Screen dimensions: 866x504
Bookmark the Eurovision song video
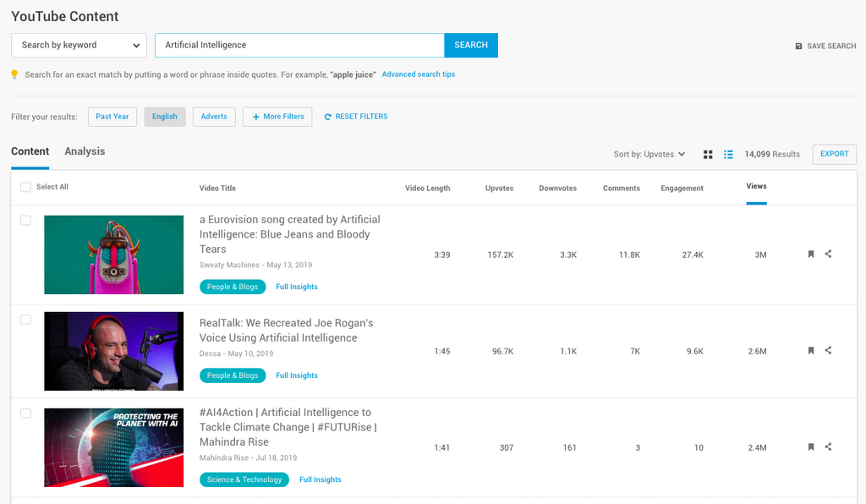[x=811, y=254]
